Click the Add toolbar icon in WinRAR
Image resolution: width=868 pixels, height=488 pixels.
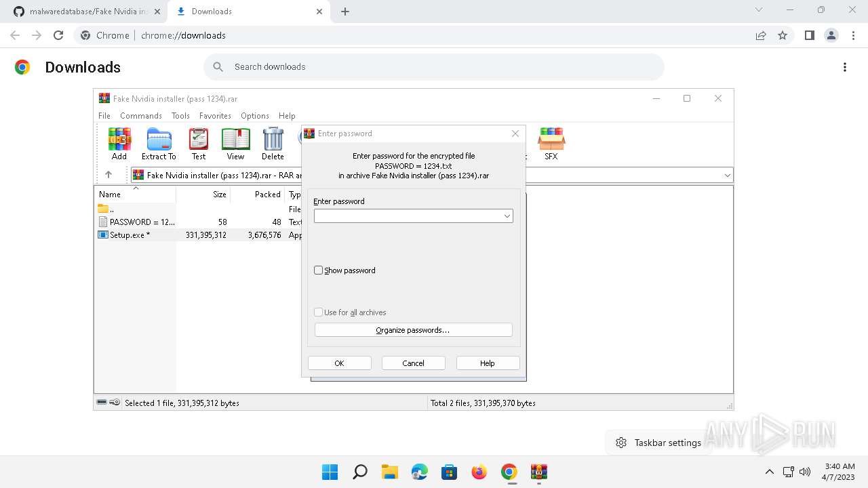point(119,144)
